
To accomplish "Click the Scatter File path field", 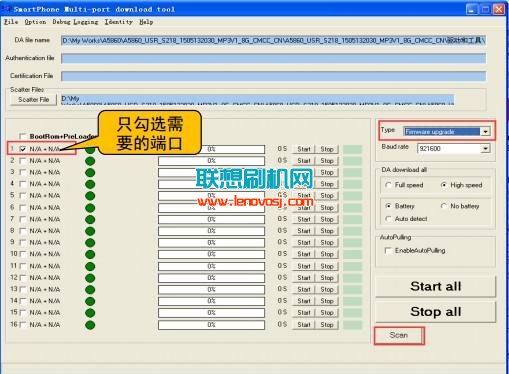I will coord(257,100).
